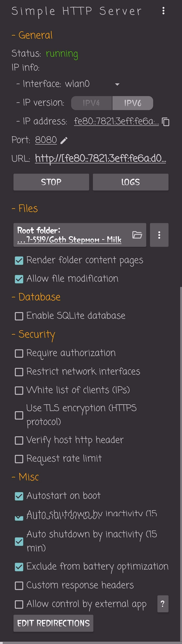
Task: Switch IP version to IPV4
Action: tap(92, 103)
